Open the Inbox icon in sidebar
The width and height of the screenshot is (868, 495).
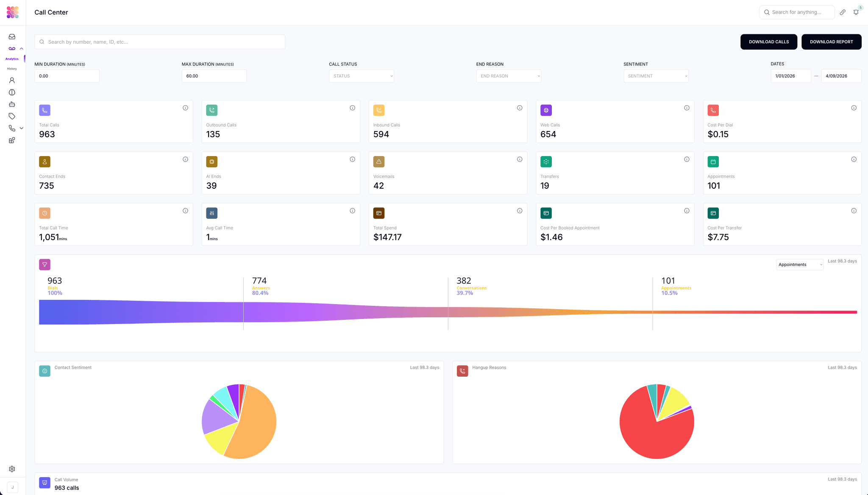[x=12, y=36]
